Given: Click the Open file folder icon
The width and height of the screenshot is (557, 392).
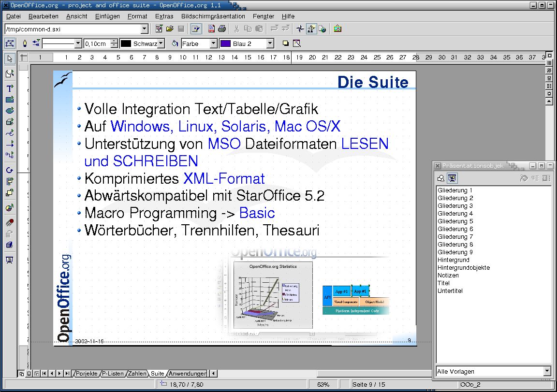Looking at the screenshot, I should click(x=170, y=29).
